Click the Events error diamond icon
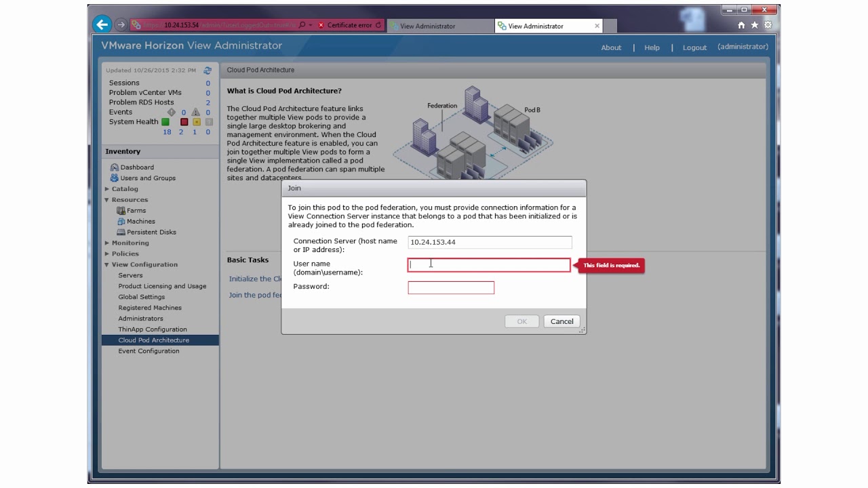The height and width of the screenshot is (488, 868). 171,113
